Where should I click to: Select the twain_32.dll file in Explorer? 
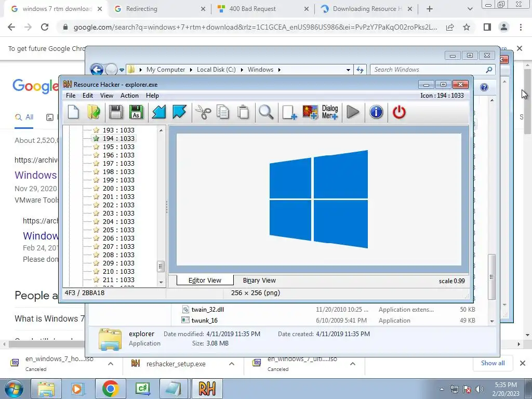pos(208,310)
